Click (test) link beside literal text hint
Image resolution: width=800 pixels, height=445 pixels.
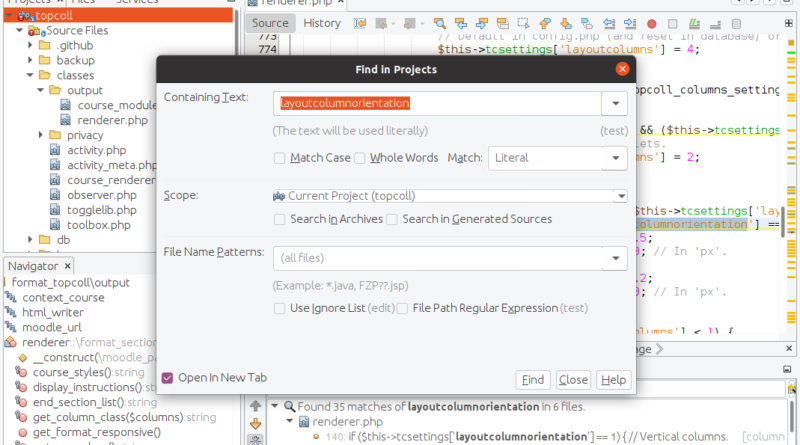tap(614, 131)
